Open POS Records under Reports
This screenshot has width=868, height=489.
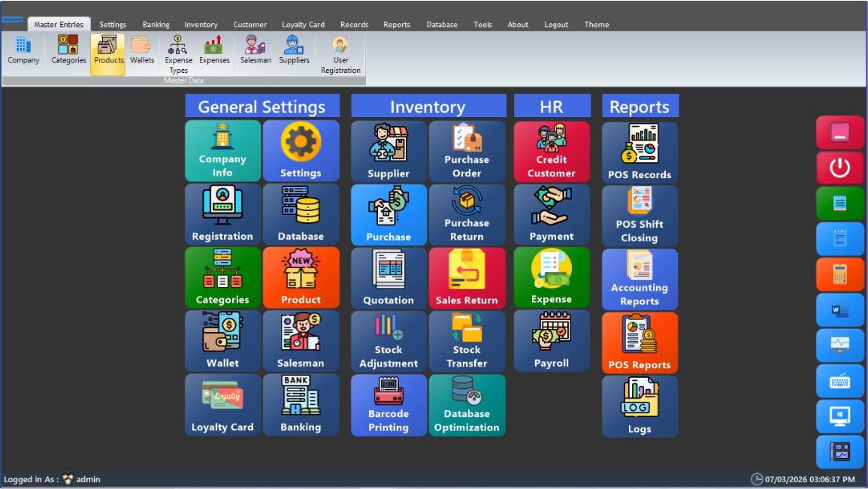[x=640, y=151]
